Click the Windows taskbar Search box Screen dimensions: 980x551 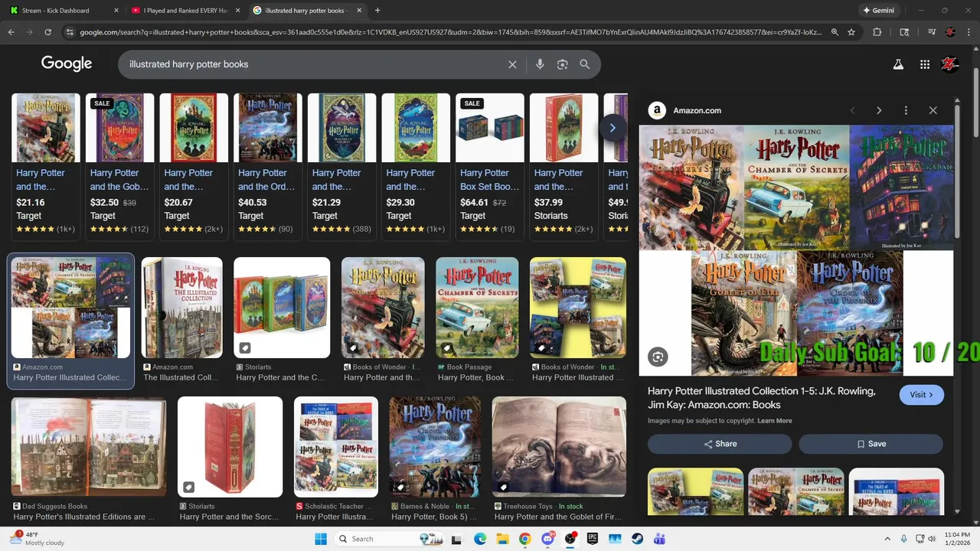(390, 539)
